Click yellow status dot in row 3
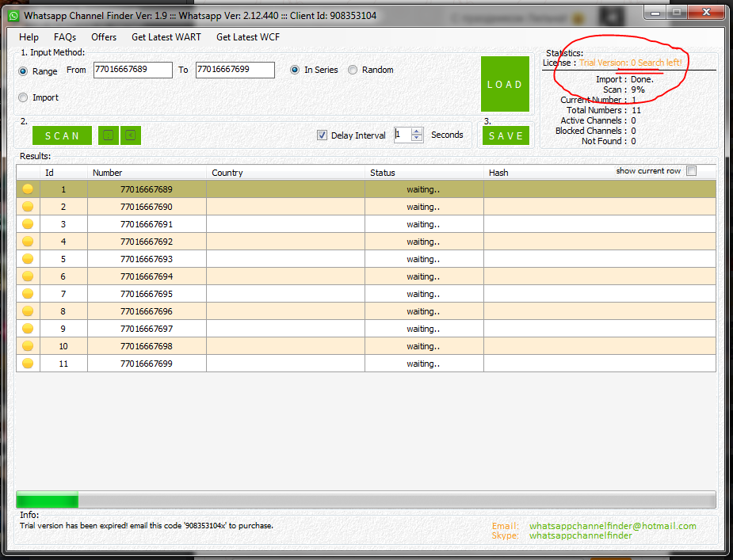Screen dimensions: 733x560 [x=28, y=224]
